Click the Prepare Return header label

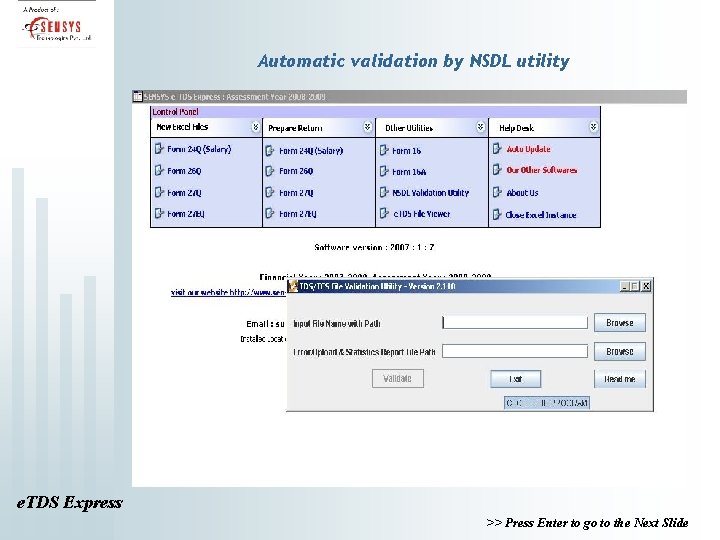(x=295, y=128)
